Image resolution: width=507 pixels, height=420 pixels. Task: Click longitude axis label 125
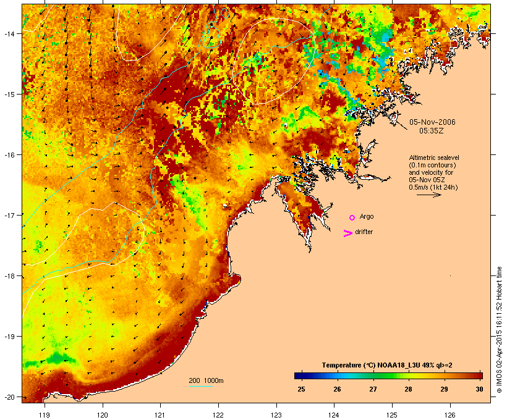pyautogui.click(x=392, y=415)
